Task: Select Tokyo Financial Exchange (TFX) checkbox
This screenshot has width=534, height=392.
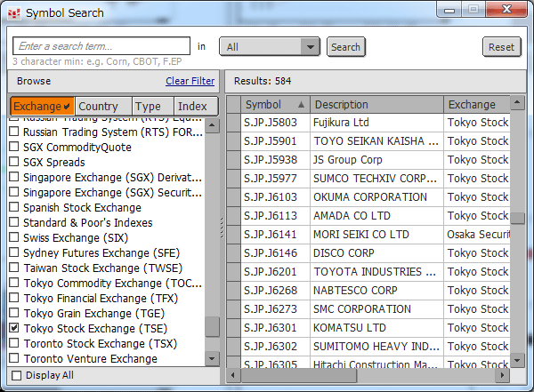Action: pyautogui.click(x=14, y=298)
